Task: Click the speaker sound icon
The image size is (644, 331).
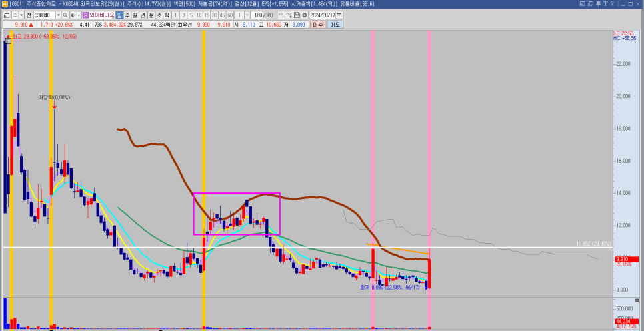Action: pyautogui.click(x=73, y=15)
